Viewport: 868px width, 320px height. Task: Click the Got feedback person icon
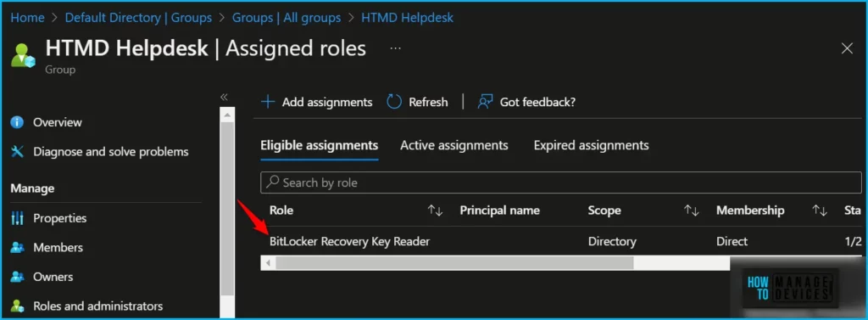(x=485, y=102)
